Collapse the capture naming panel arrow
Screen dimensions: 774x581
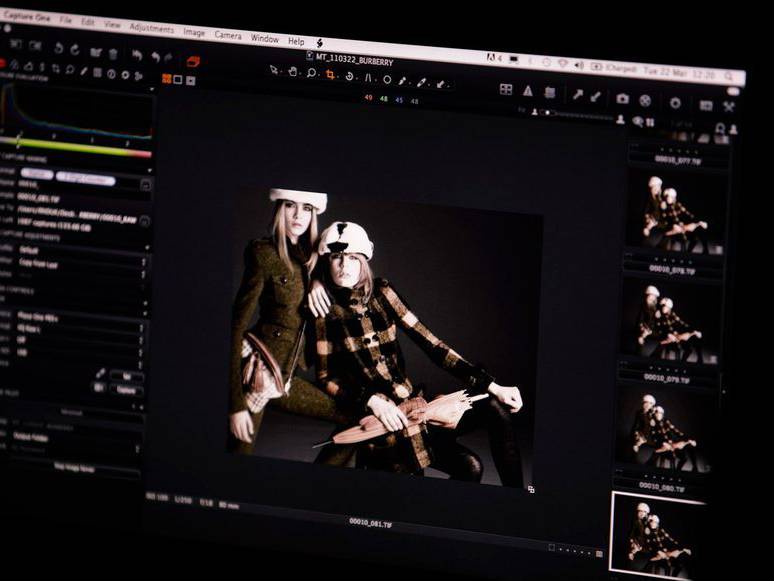pyautogui.click(x=150, y=171)
